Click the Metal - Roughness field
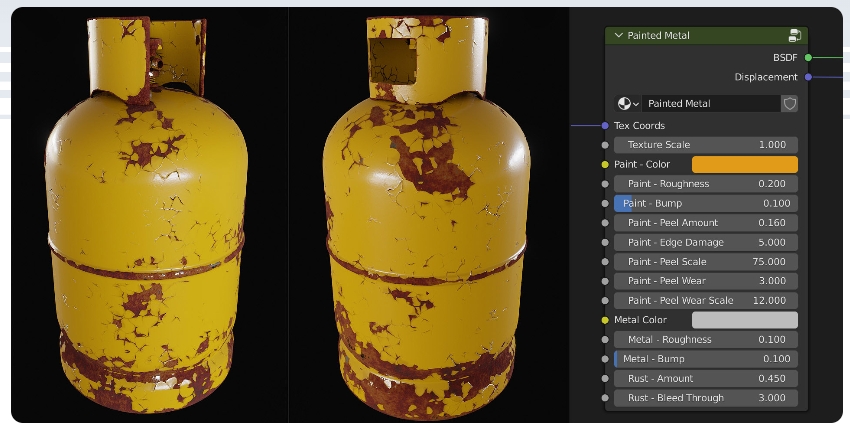The width and height of the screenshot is (850, 431). point(706,339)
